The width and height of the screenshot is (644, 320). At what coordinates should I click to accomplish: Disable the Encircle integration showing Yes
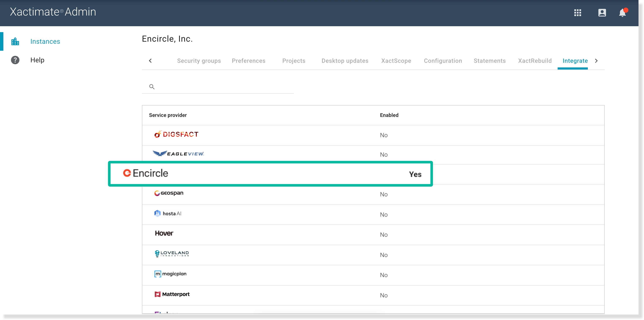(x=415, y=174)
